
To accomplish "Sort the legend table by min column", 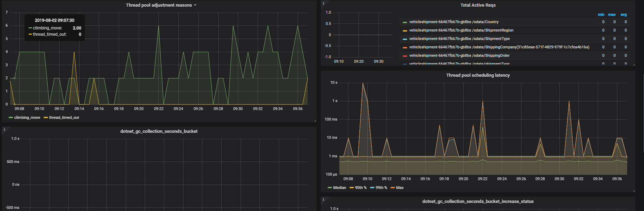I will pos(601,15).
